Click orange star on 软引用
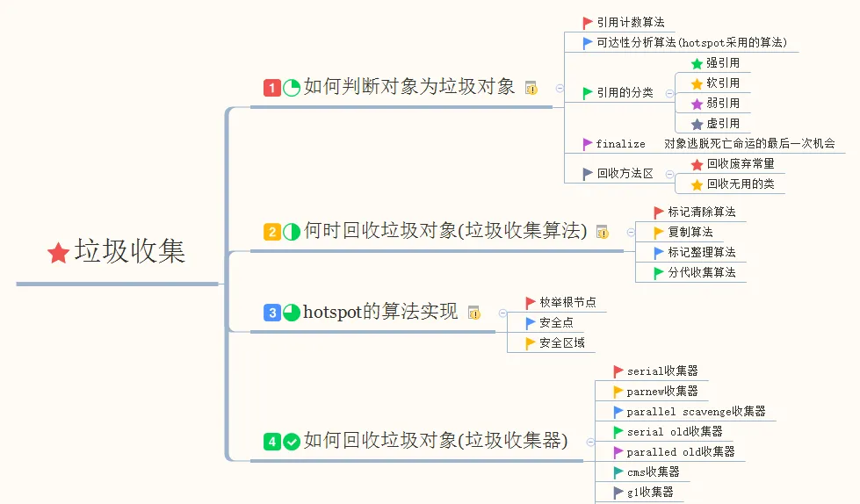This screenshot has width=860, height=504. tap(697, 84)
